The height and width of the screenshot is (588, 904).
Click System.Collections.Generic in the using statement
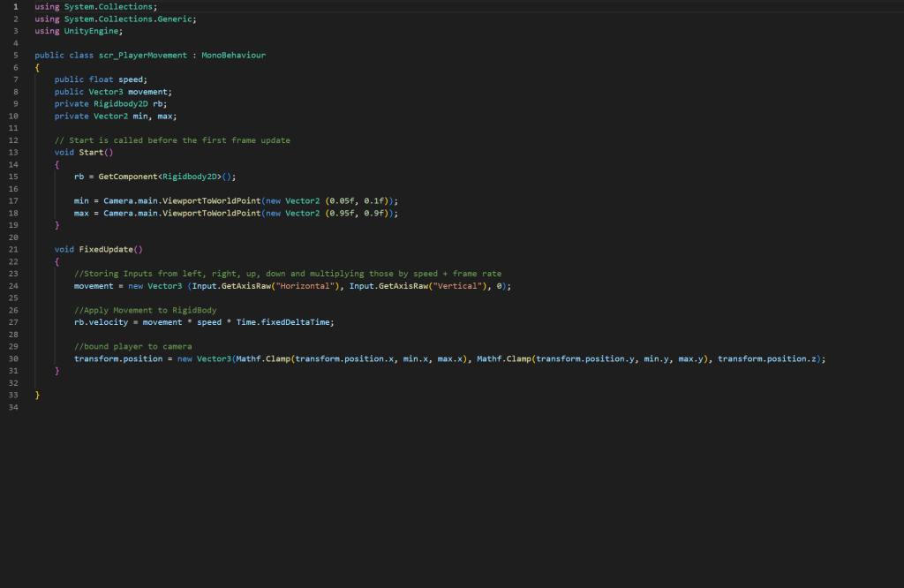[130, 19]
